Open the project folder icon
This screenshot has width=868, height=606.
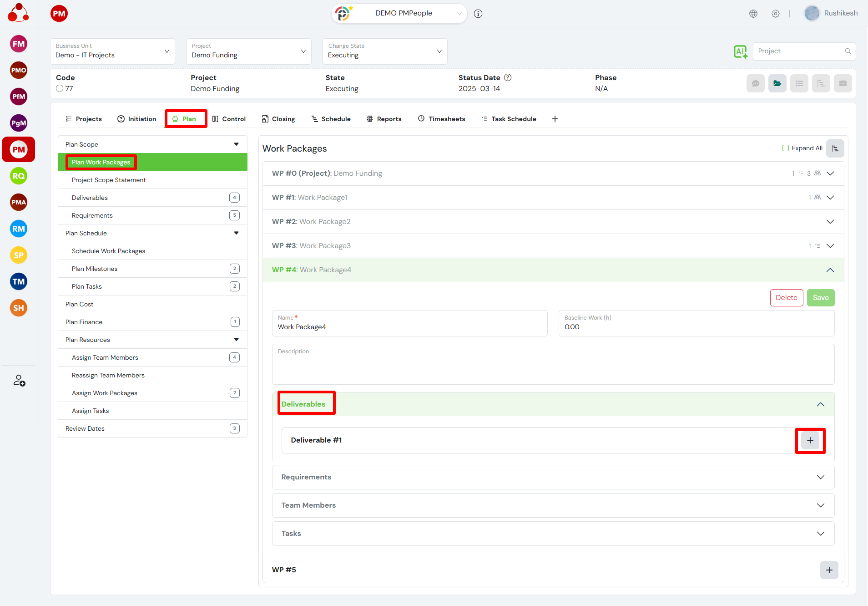(x=777, y=83)
